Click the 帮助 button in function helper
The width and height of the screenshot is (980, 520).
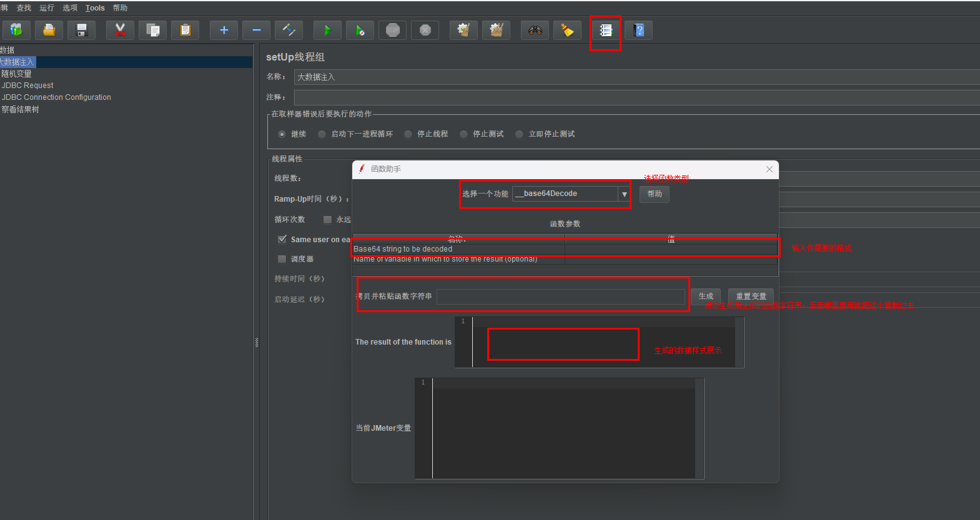tap(655, 194)
